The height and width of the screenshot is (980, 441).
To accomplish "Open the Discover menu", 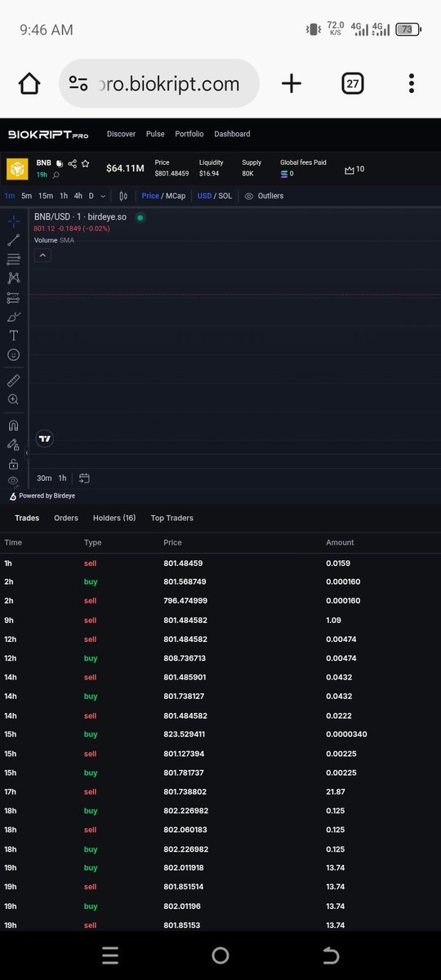I will (x=122, y=134).
